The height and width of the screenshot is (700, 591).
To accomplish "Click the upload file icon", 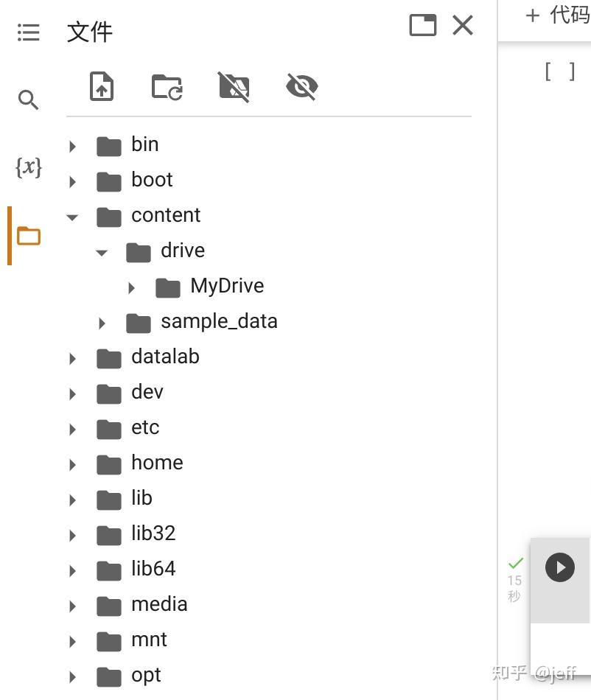I will pyautogui.click(x=101, y=86).
